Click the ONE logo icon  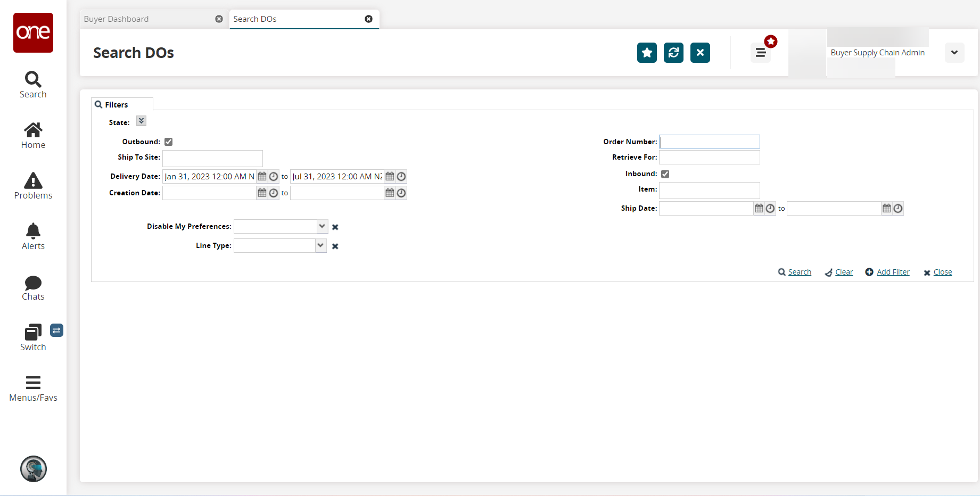[33, 32]
